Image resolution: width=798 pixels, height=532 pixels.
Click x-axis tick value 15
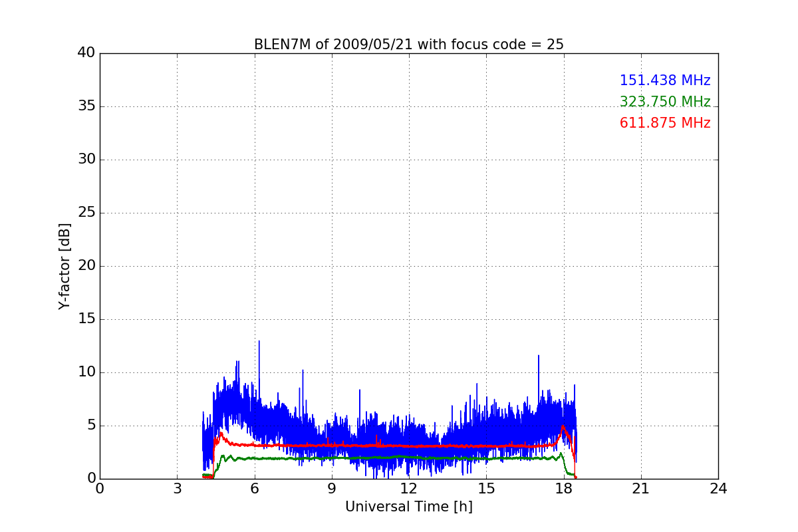486,489
